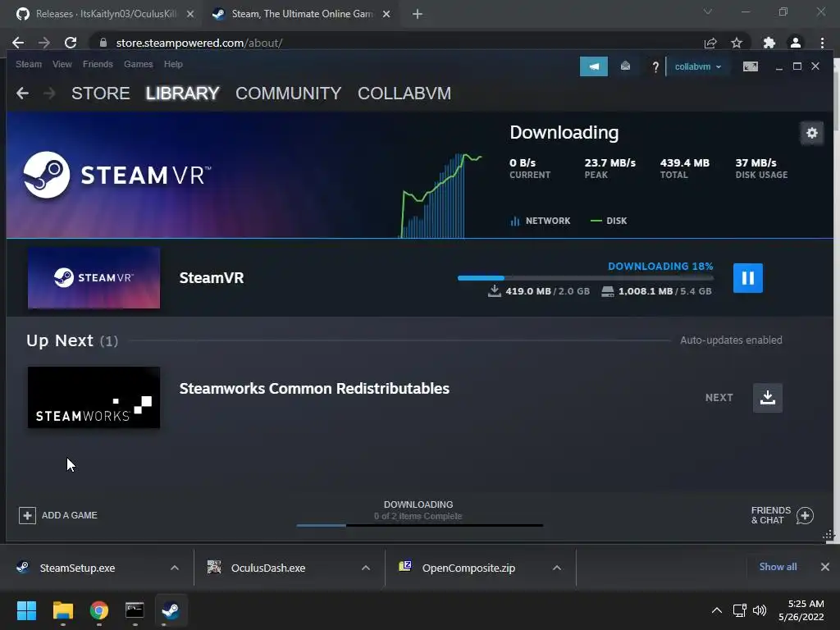
Task: Click the network icon in system tray
Action: pos(740,610)
